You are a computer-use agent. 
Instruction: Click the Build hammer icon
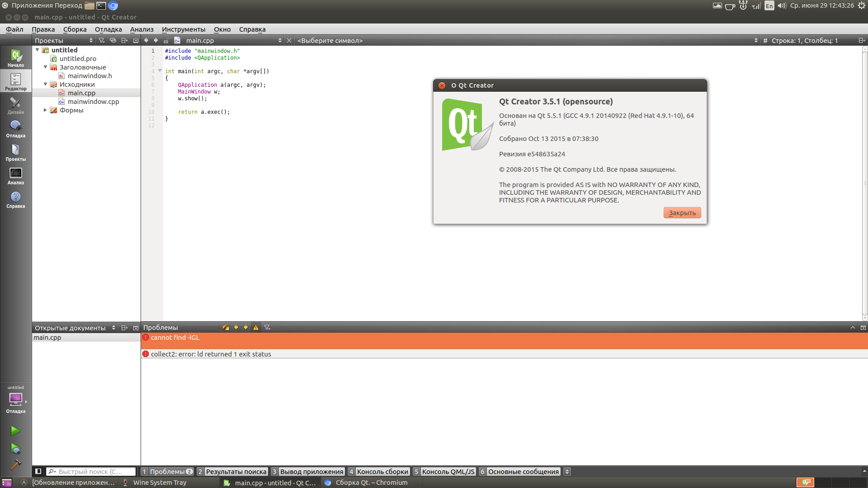click(x=16, y=465)
